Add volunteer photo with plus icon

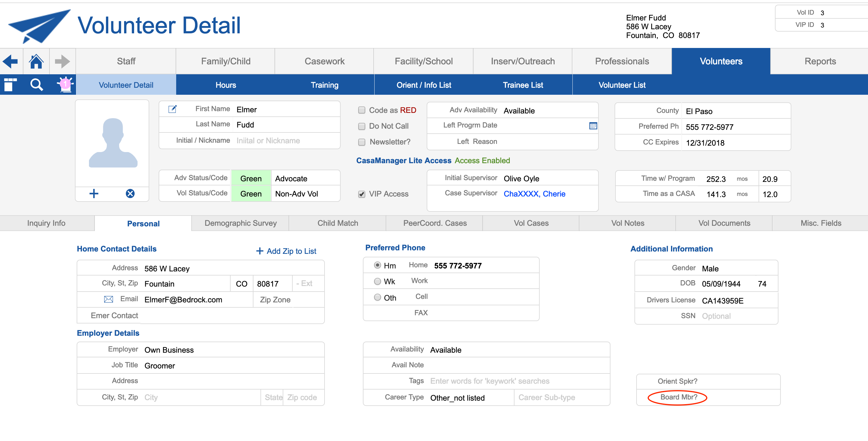pos(94,194)
